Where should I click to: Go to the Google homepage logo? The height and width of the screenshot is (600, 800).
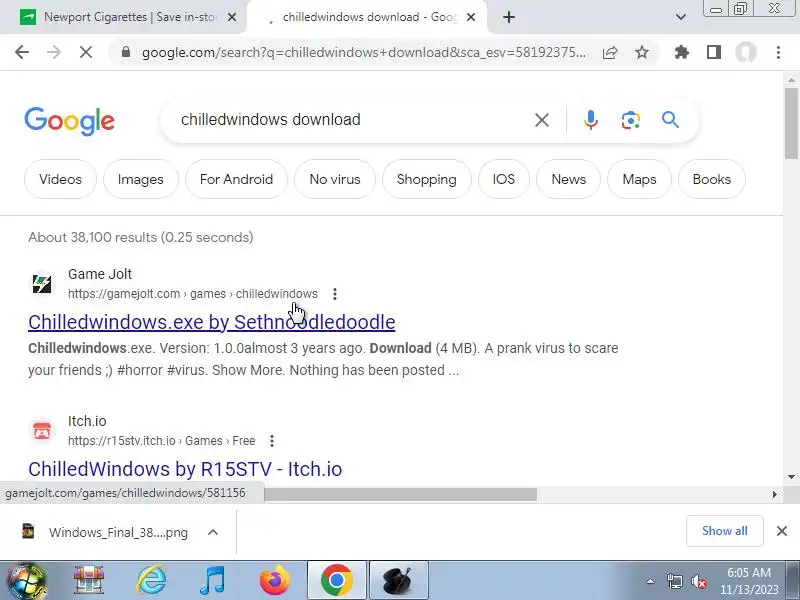pos(69,121)
